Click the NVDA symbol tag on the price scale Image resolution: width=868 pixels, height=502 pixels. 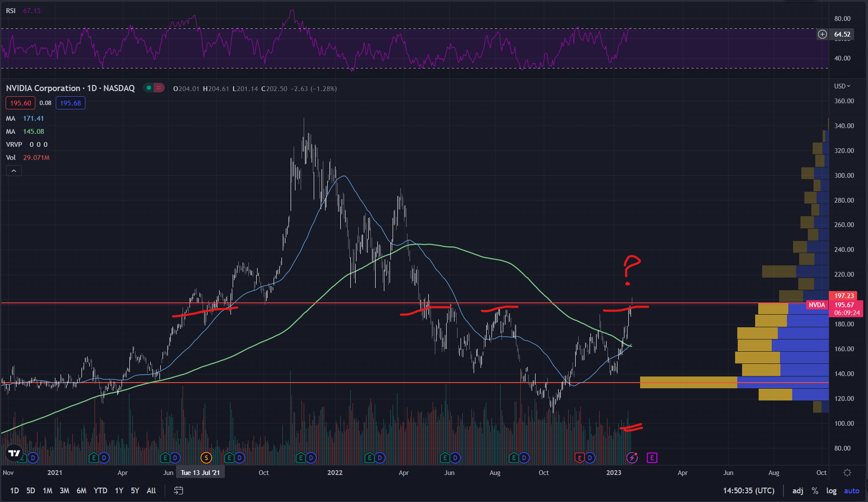(817, 305)
